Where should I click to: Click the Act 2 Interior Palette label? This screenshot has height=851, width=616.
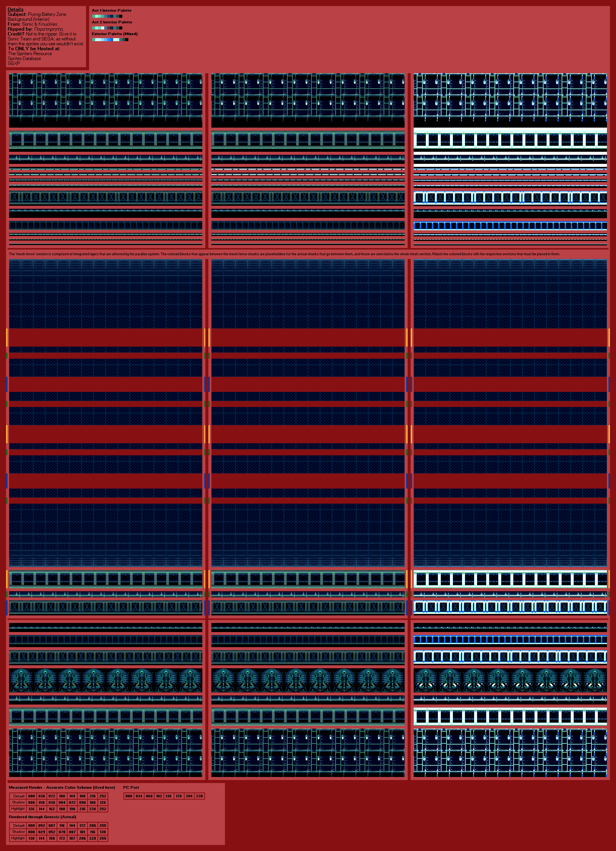tap(112, 22)
